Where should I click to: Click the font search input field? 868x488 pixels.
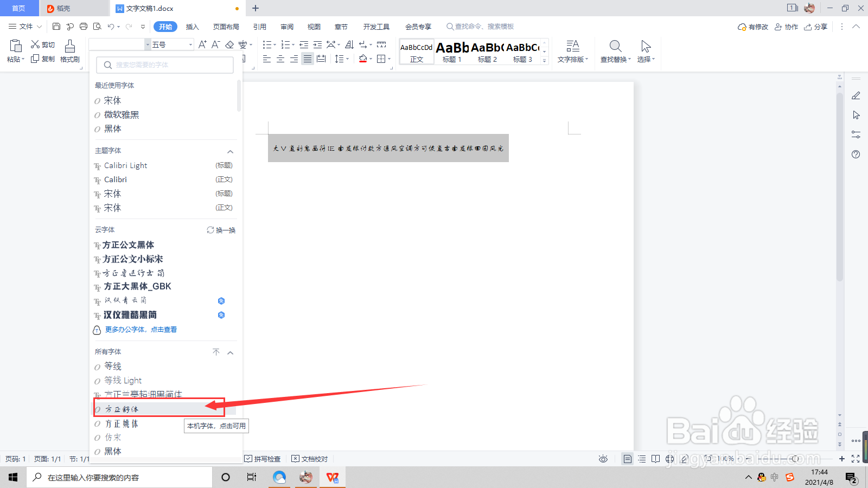click(165, 65)
